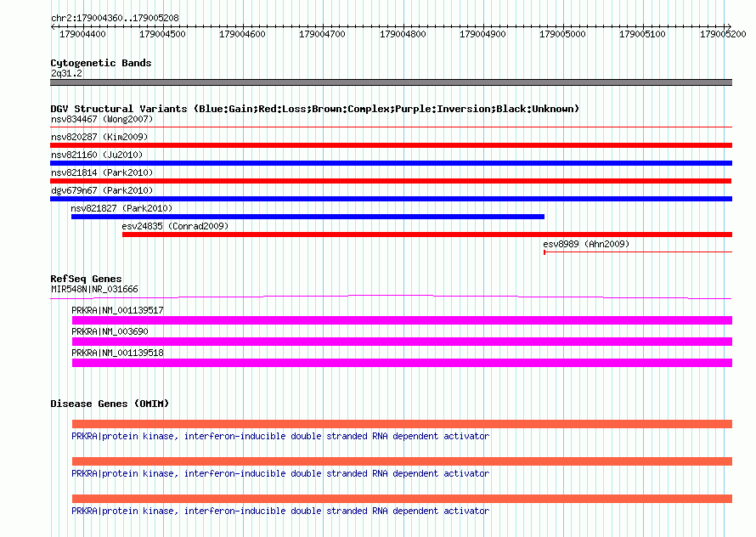756x537 pixels.
Task: Open the second PRKRA protein kinase OMIM link
Action: 280,474
